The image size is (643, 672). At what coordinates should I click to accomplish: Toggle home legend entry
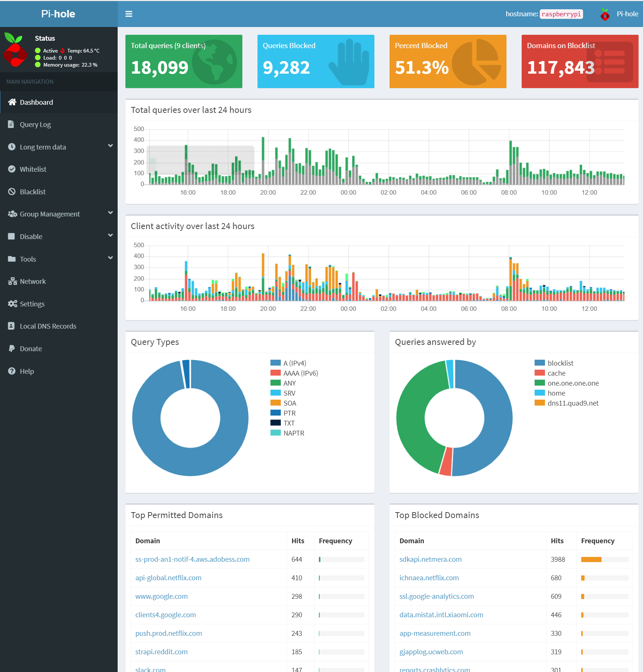pyautogui.click(x=550, y=393)
